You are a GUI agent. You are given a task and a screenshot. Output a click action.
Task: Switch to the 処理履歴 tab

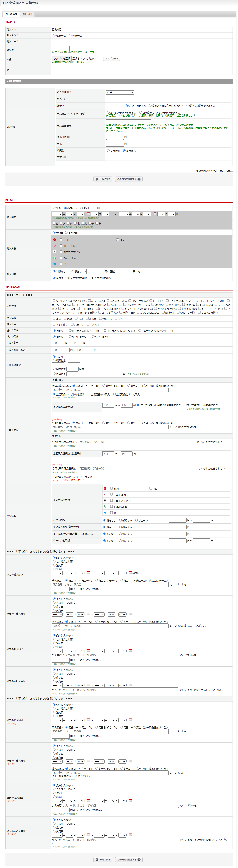click(27, 15)
